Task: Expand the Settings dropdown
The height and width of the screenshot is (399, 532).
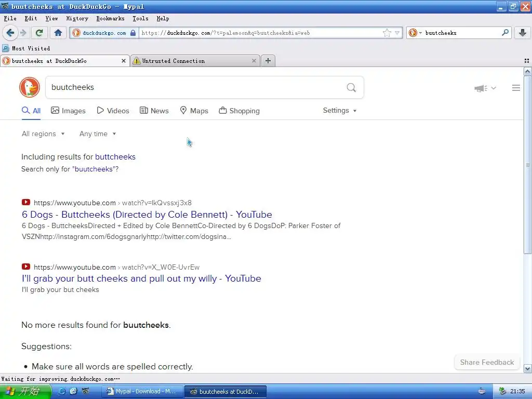Action: pos(340,111)
